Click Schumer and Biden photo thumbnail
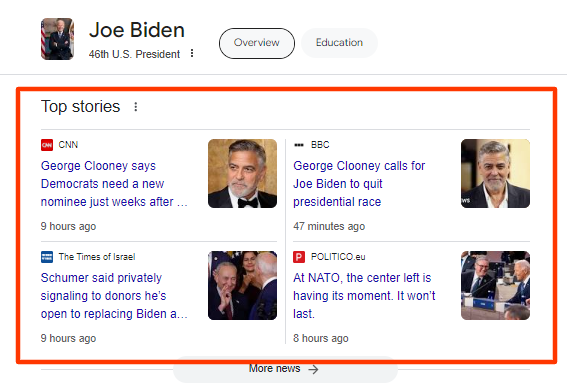Screen dimensions: 567x386 coord(242,285)
